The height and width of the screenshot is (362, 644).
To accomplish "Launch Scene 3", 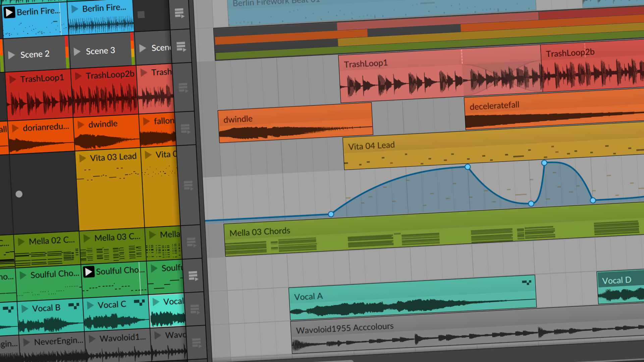I will (x=77, y=52).
